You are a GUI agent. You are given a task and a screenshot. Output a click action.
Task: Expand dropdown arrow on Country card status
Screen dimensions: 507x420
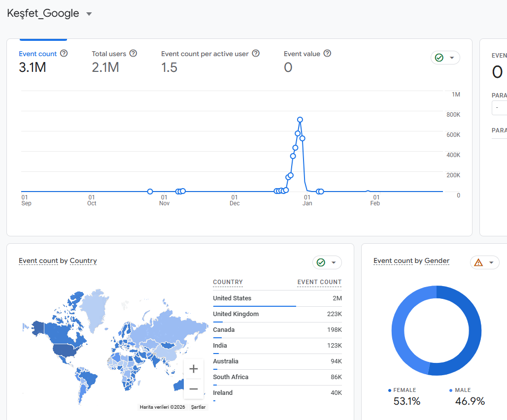pyautogui.click(x=334, y=262)
